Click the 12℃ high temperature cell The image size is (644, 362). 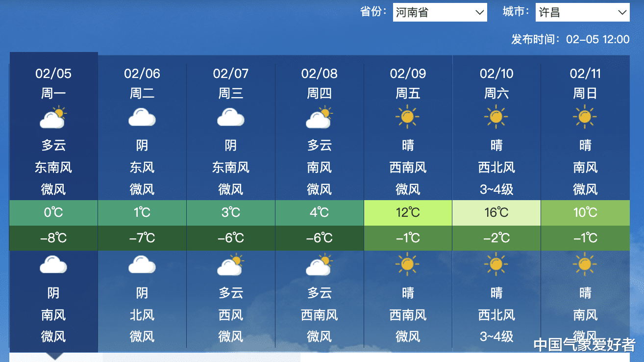click(x=408, y=213)
